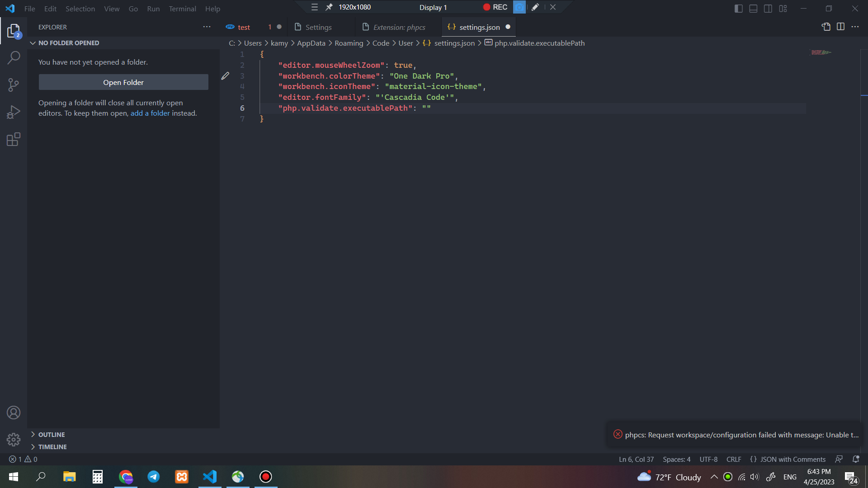This screenshot has height=488, width=868.
Task: Click inside the empty executablePath quotes
Action: (426, 108)
